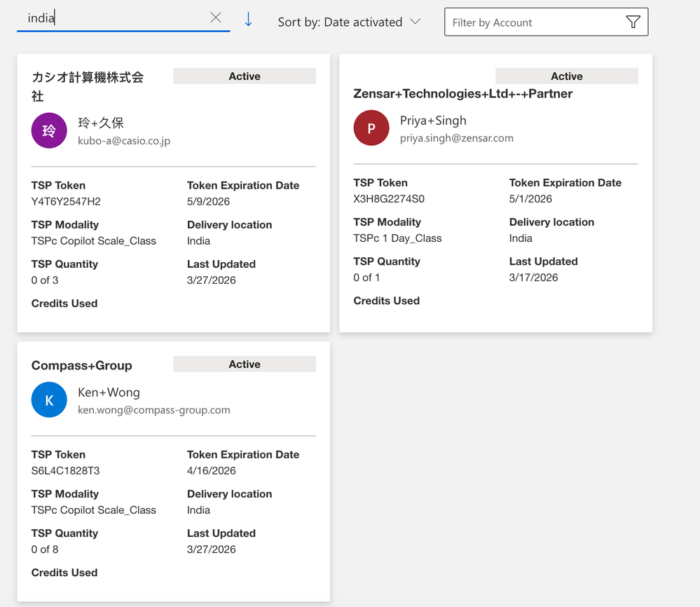Open the kubo-a@casio.co.jp email
This screenshot has height=607, width=700.
click(x=124, y=141)
